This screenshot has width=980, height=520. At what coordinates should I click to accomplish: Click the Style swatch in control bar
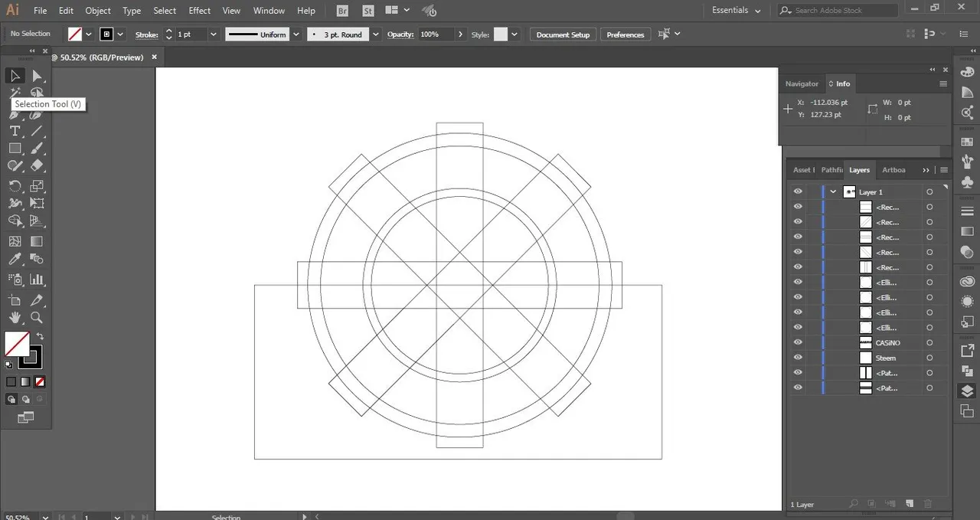point(501,34)
